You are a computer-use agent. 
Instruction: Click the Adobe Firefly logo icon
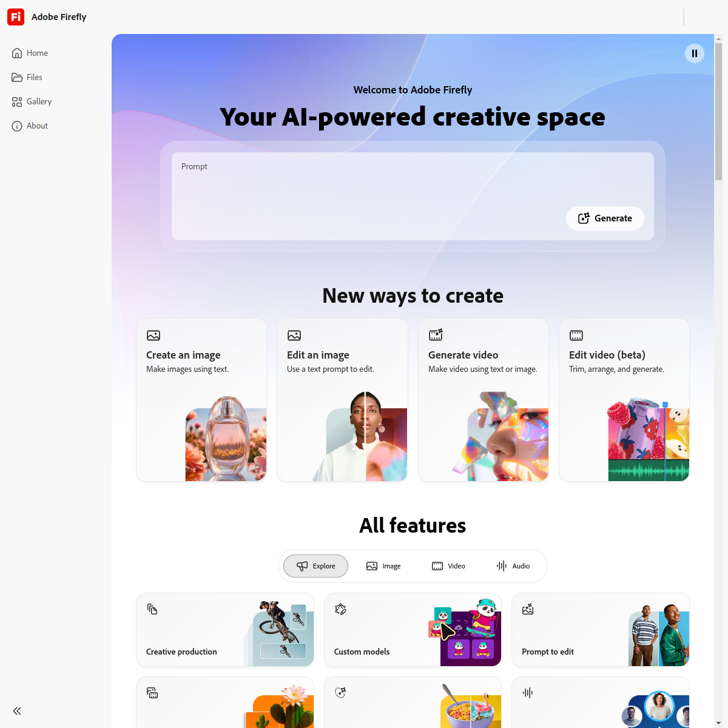[x=16, y=17]
